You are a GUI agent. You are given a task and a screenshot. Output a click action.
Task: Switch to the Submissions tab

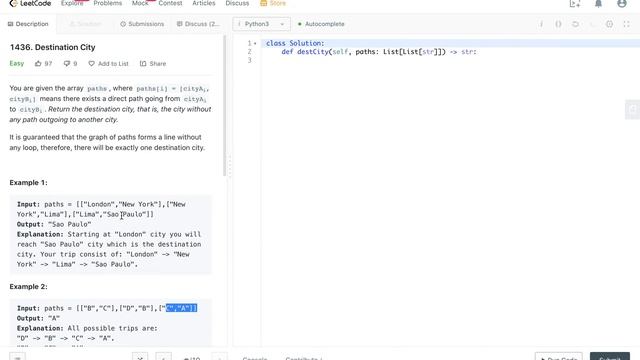[142, 24]
